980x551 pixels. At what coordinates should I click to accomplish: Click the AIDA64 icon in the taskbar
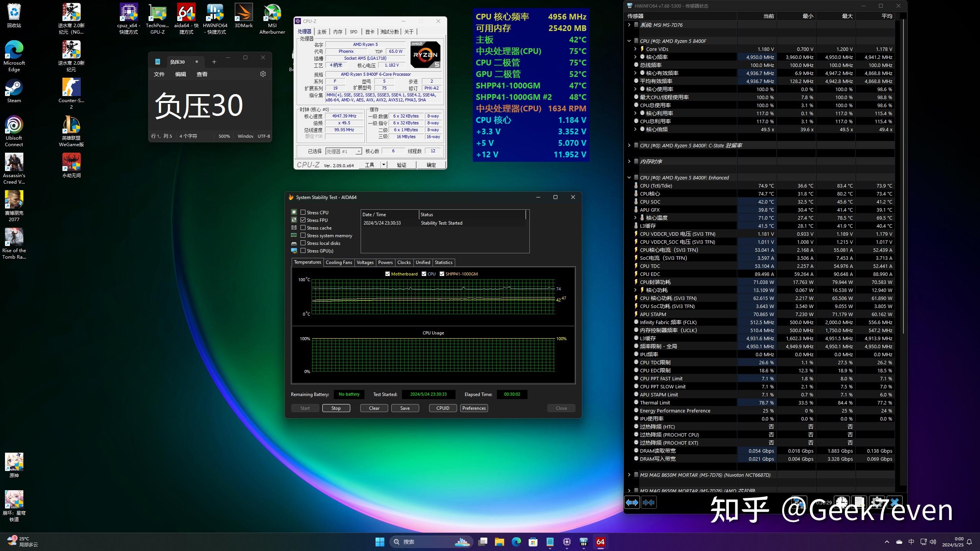point(600,542)
